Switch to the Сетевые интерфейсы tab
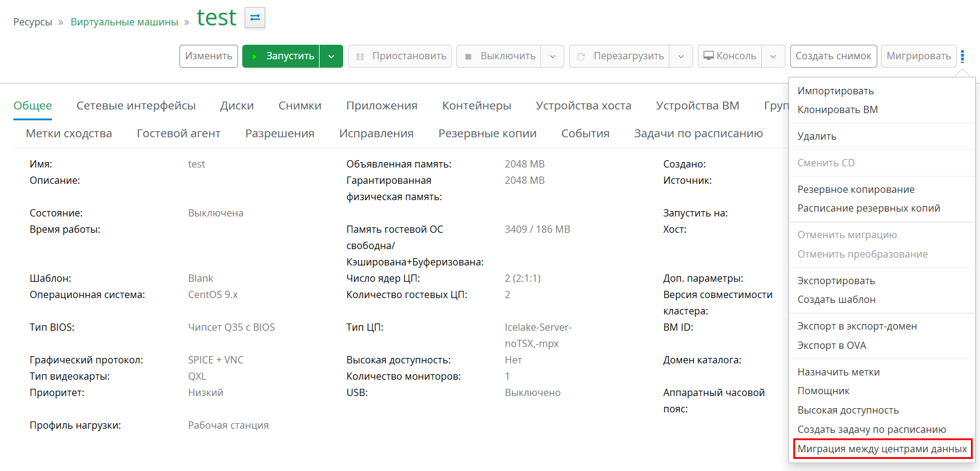980x471 pixels. tap(136, 106)
